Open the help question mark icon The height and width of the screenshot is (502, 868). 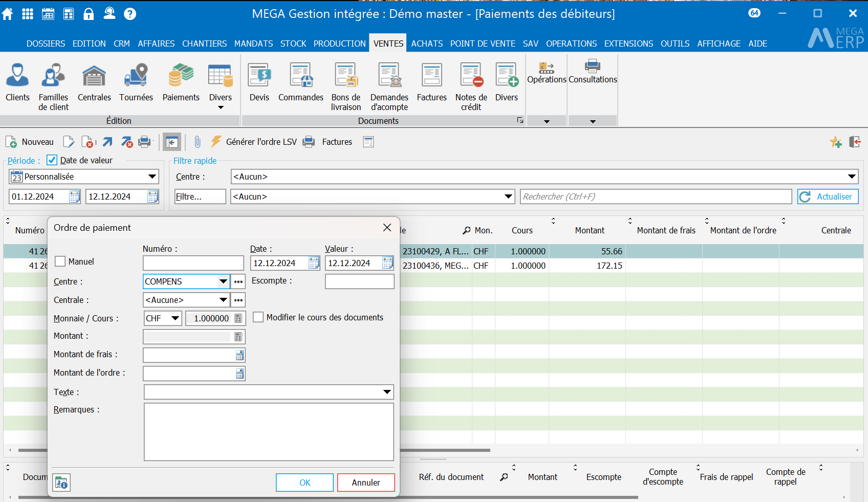(x=130, y=14)
